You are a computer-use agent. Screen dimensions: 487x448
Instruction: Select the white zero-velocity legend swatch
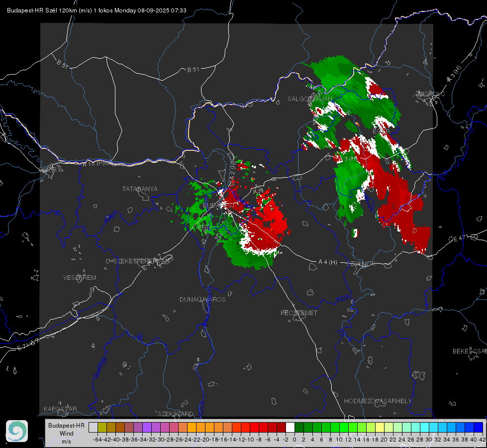point(290,427)
